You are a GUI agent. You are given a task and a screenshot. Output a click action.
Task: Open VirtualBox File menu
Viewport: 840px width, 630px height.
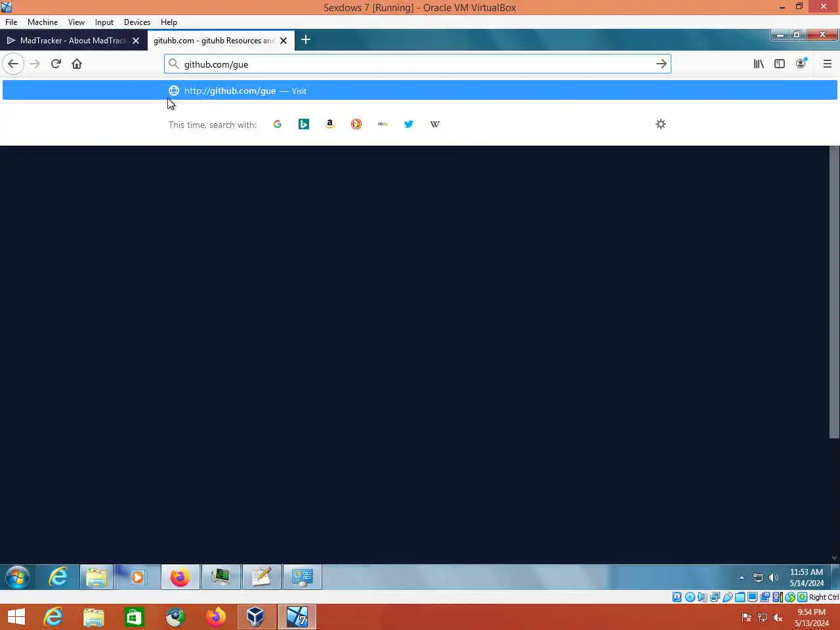coord(11,22)
